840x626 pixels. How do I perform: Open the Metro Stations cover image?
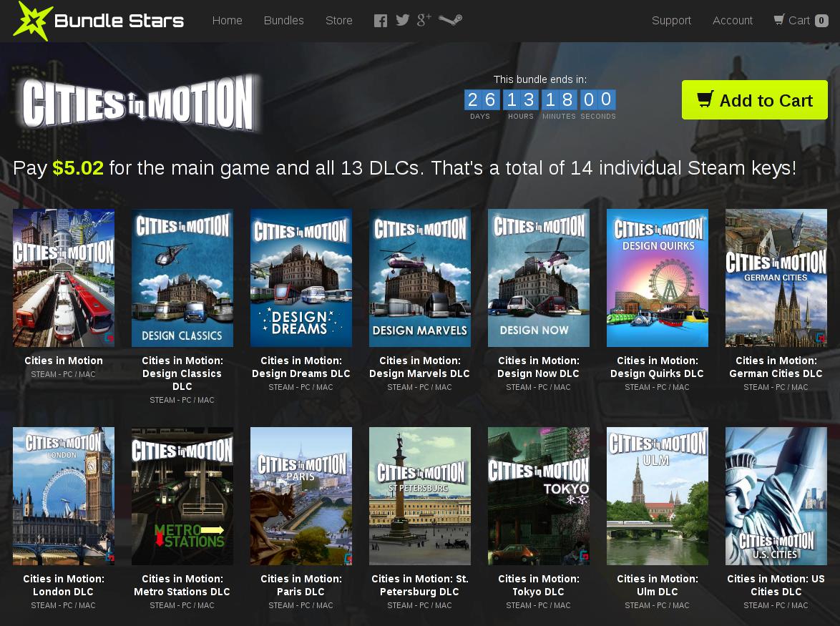pos(182,496)
